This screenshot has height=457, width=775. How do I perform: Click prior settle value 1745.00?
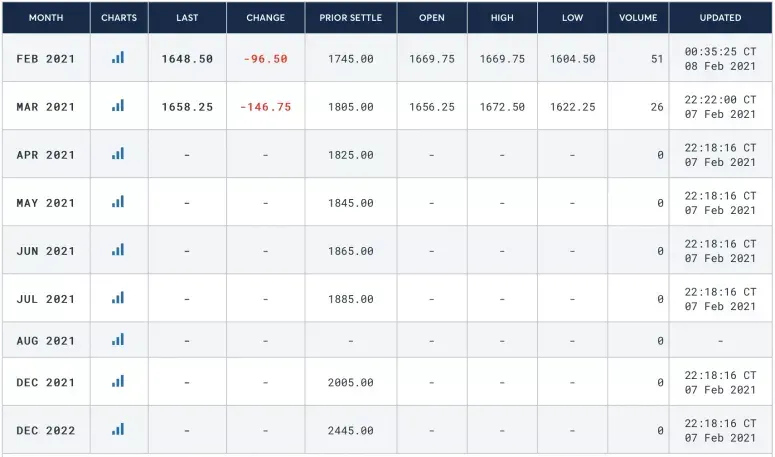click(351, 59)
